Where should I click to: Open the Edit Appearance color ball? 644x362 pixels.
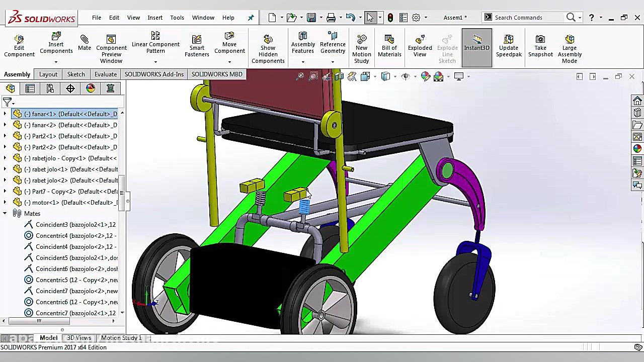(426, 76)
